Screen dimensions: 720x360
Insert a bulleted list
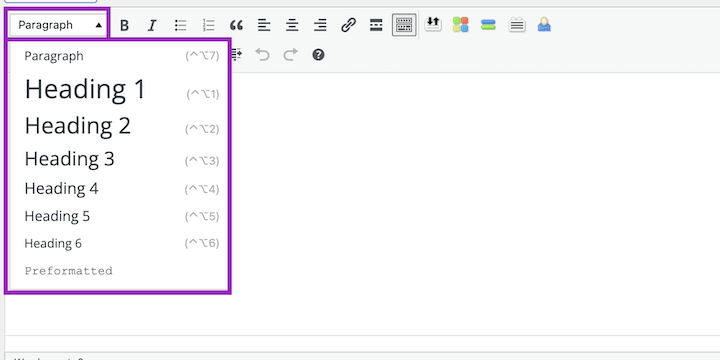pyautogui.click(x=180, y=25)
